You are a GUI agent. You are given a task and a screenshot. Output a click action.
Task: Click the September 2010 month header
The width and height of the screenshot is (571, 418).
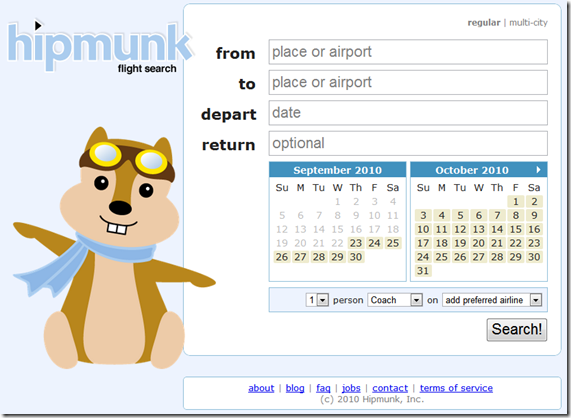pos(338,170)
